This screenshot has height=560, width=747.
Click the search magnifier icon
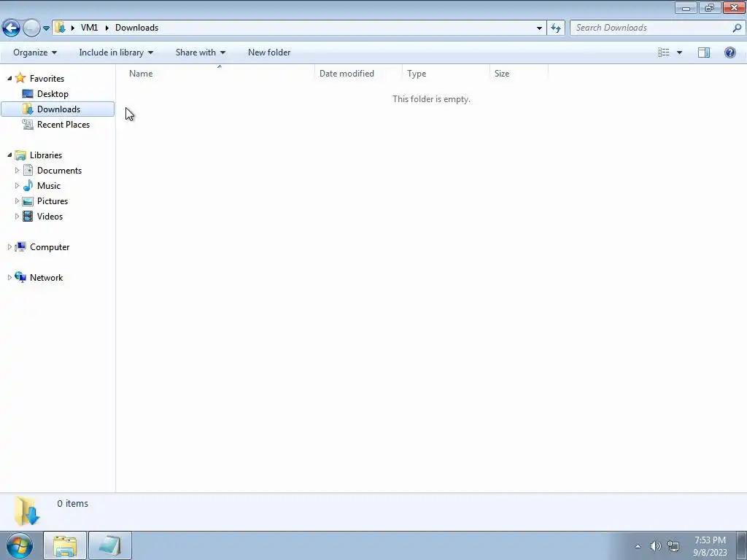click(737, 28)
